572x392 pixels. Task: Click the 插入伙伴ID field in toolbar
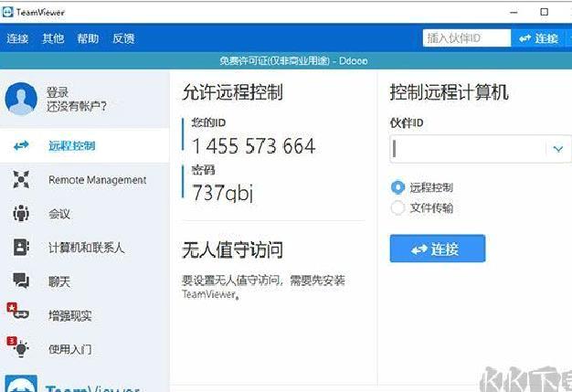pos(467,38)
